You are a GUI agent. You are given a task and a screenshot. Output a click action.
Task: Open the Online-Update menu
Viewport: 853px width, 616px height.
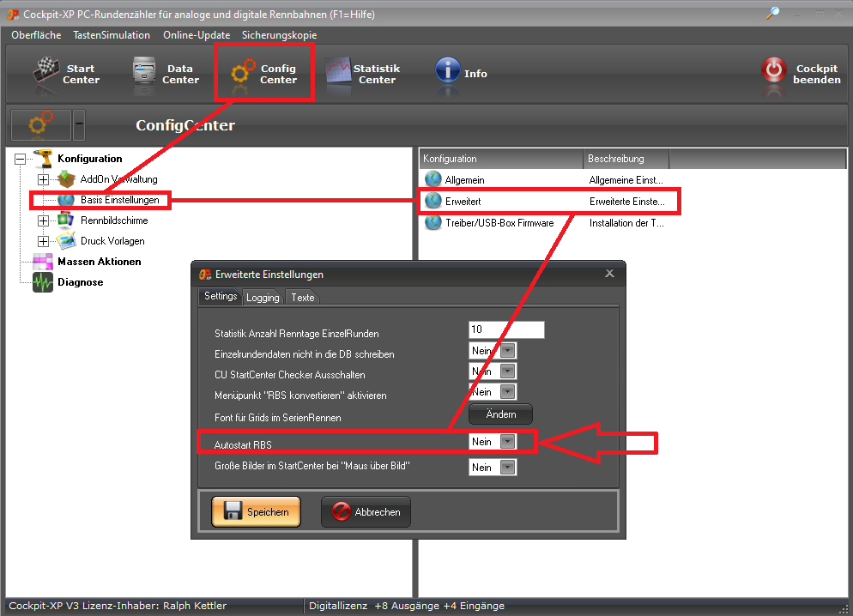pyautogui.click(x=195, y=35)
